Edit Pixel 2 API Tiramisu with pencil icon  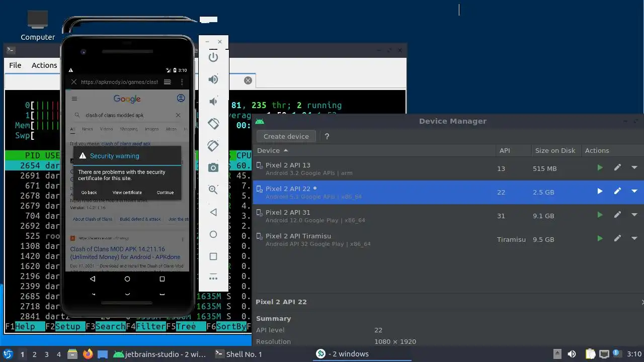617,239
